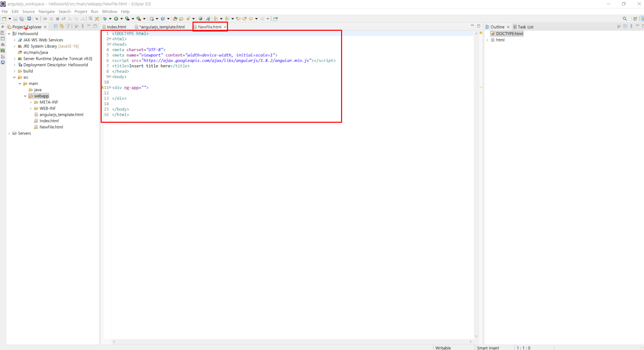Collapse the Helloworld project node
Viewport: 644px width, 350px height.
click(9, 34)
